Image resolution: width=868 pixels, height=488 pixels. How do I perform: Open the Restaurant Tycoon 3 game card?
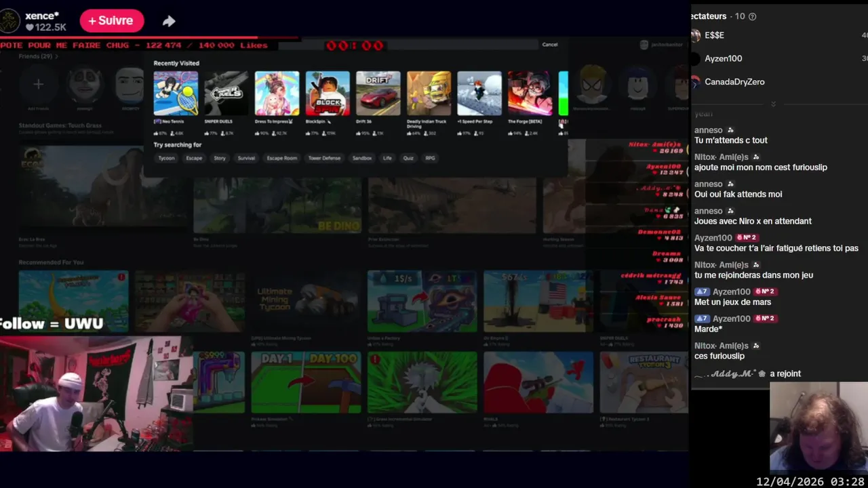pyautogui.click(x=644, y=382)
